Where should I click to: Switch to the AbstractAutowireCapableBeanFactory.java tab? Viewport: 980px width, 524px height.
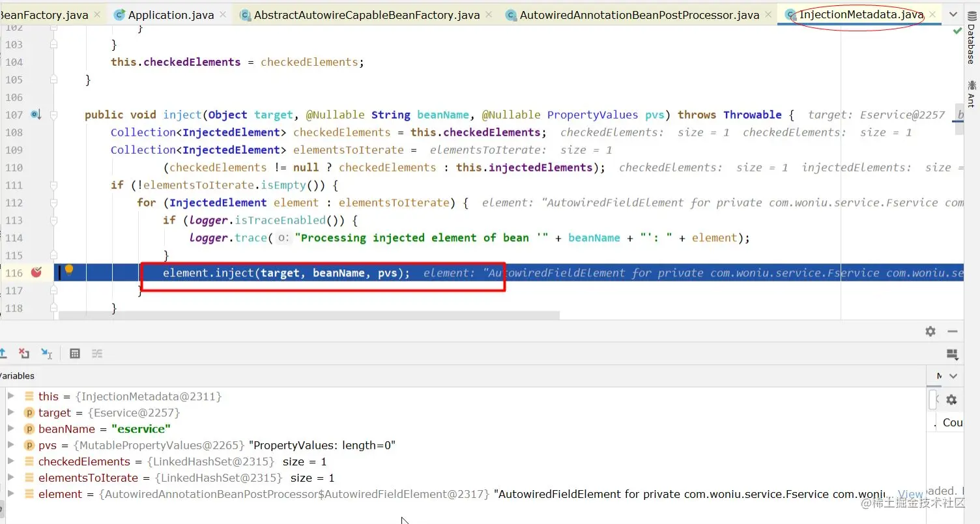tap(366, 14)
